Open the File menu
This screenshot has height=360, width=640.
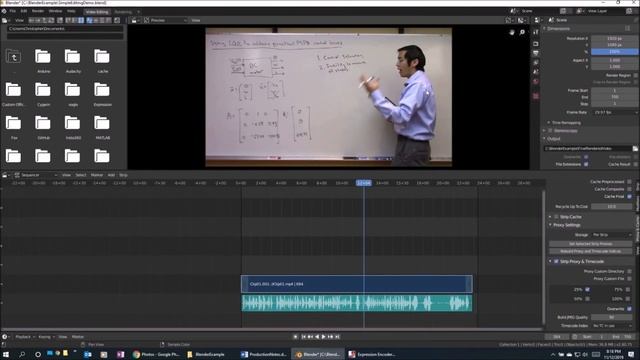[x=13, y=11]
